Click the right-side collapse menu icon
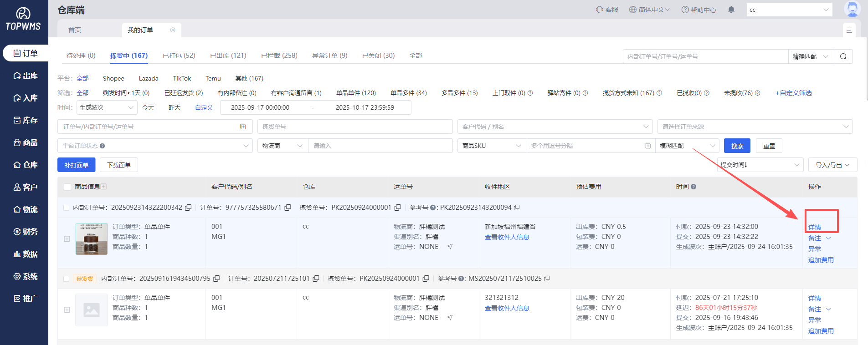Screen dimensions: 868x345 [849, 30]
